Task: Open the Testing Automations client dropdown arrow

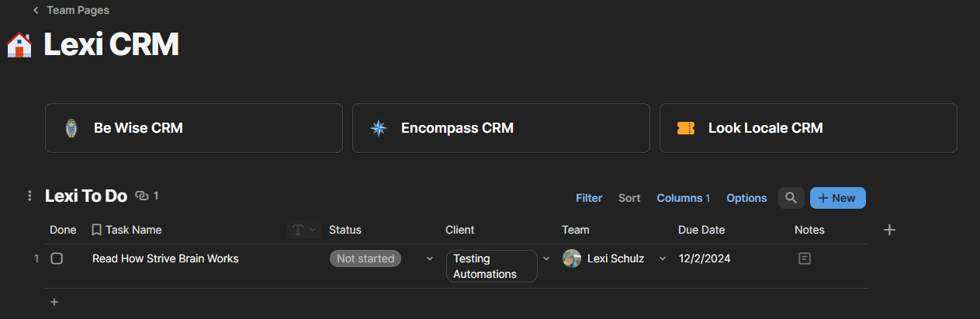Action: [546, 258]
